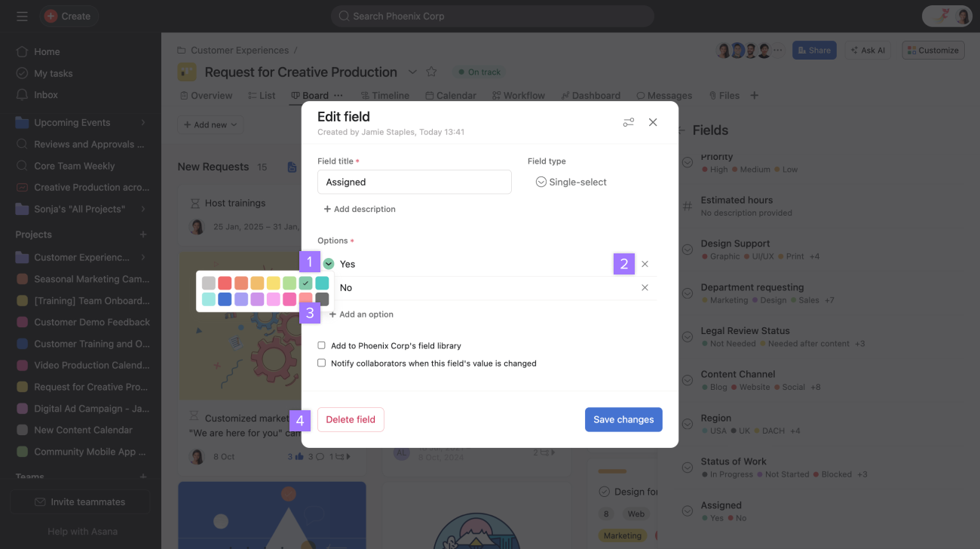Switch to the Timeline tab
Screen dimensions: 980x549
click(384, 95)
